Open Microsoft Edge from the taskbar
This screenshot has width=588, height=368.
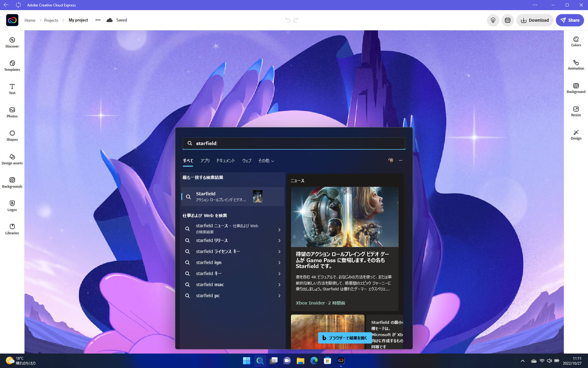[314, 361]
